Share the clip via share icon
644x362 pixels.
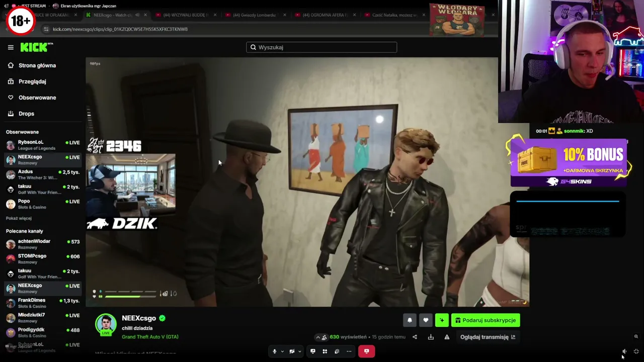pyautogui.click(x=415, y=337)
